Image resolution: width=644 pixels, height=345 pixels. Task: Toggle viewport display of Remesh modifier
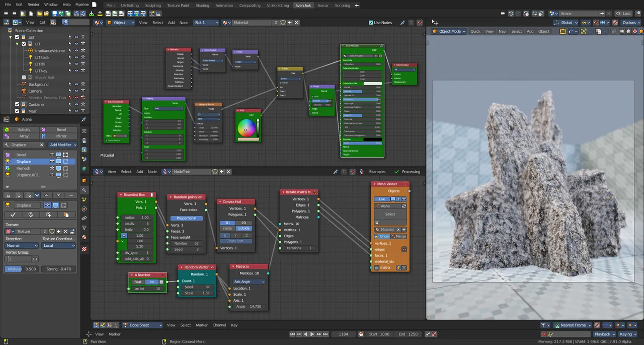[x=58, y=168]
